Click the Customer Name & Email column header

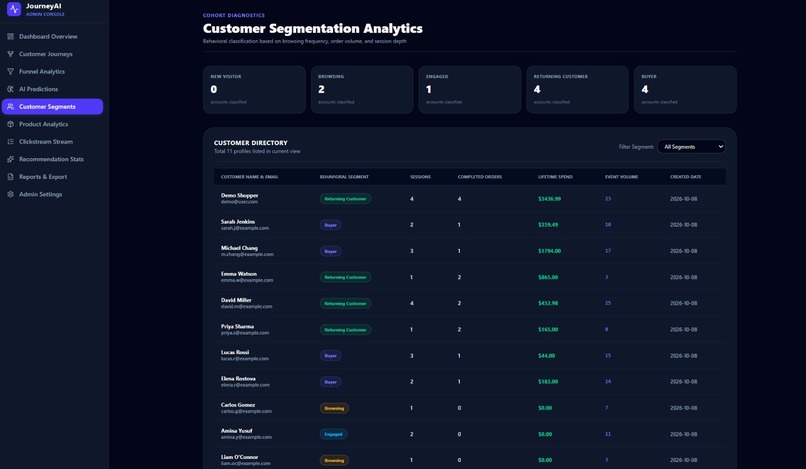click(x=250, y=177)
